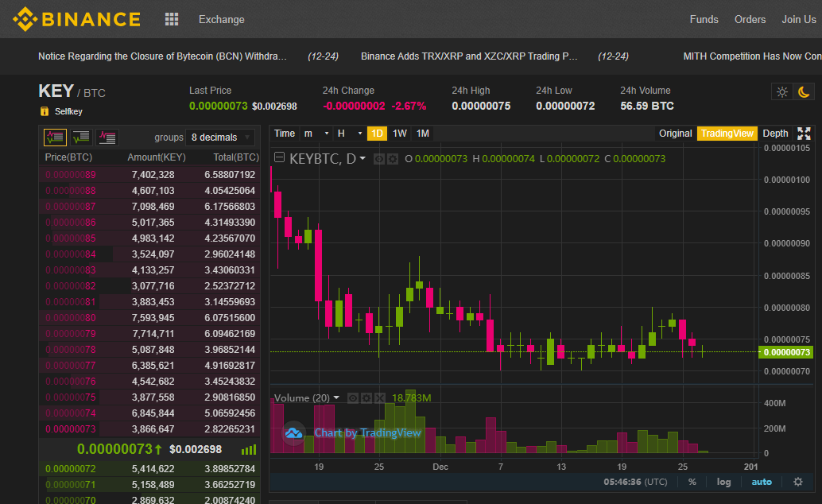Toggle percent scale on chart
This screenshot has width=822, height=504.
[x=692, y=482]
